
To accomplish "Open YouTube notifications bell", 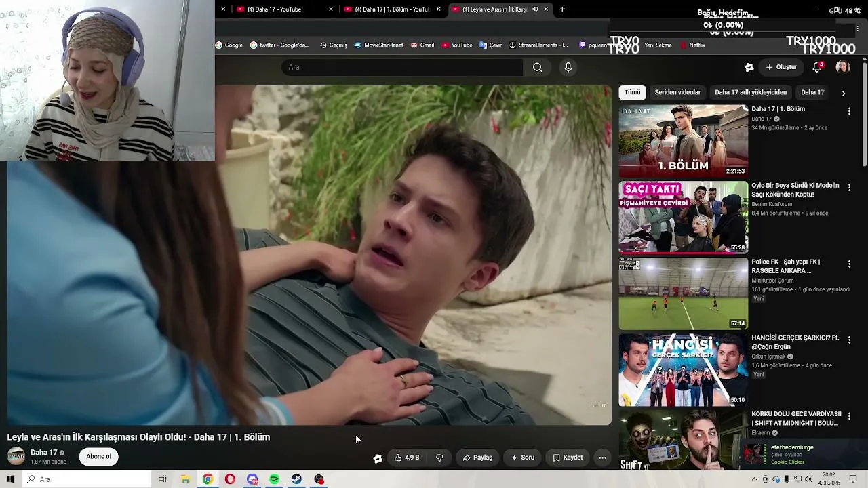I will [x=817, y=67].
